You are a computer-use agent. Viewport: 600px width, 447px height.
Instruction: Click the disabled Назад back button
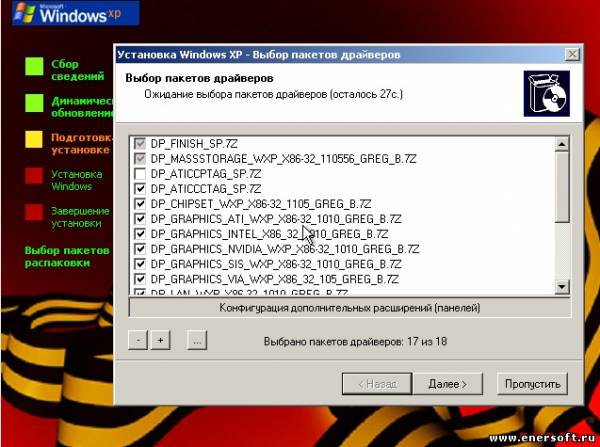click(x=377, y=384)
